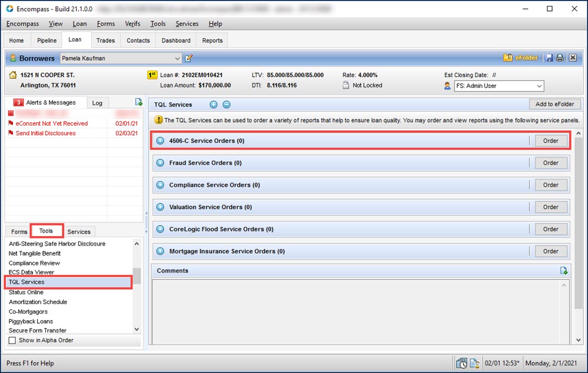Expand all TQL Services panels with plus icon
The width and height of the screenshot is (588, 373).
tap(213, 105)
